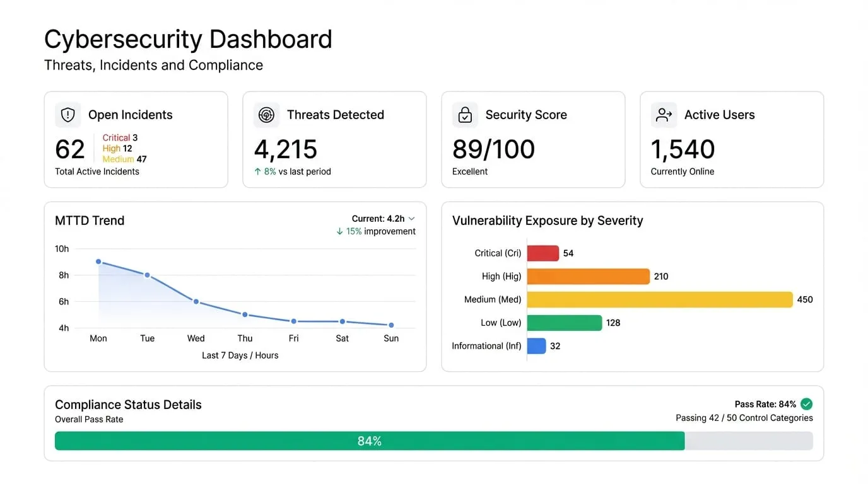This screenshot has width=868, height=484.
Task: Click the Last 7 Days / Hours axis label
Action: [x=240, y=355]
